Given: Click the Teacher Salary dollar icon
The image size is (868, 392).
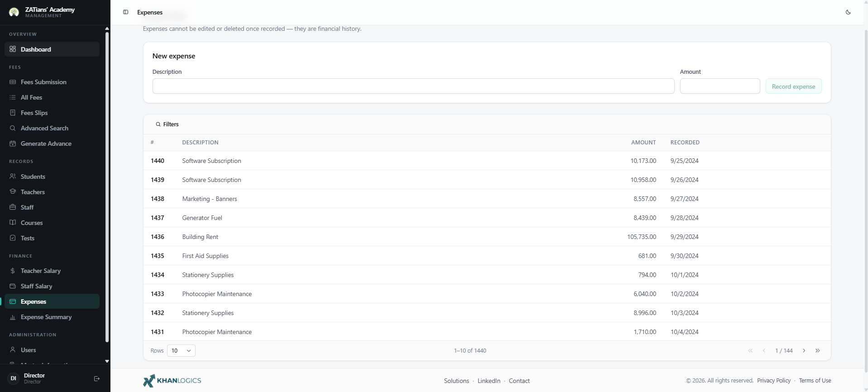Looking at the screenshot, I should (x=13, y=271).
